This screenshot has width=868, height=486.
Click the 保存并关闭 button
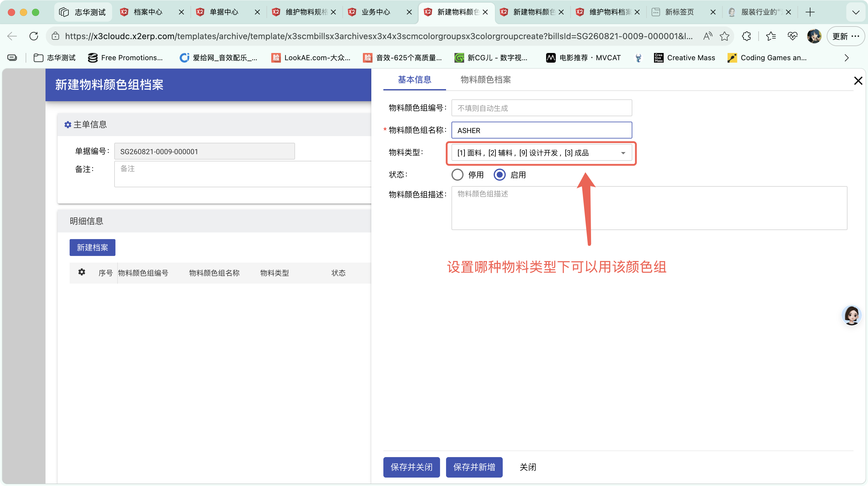point(411,467)
